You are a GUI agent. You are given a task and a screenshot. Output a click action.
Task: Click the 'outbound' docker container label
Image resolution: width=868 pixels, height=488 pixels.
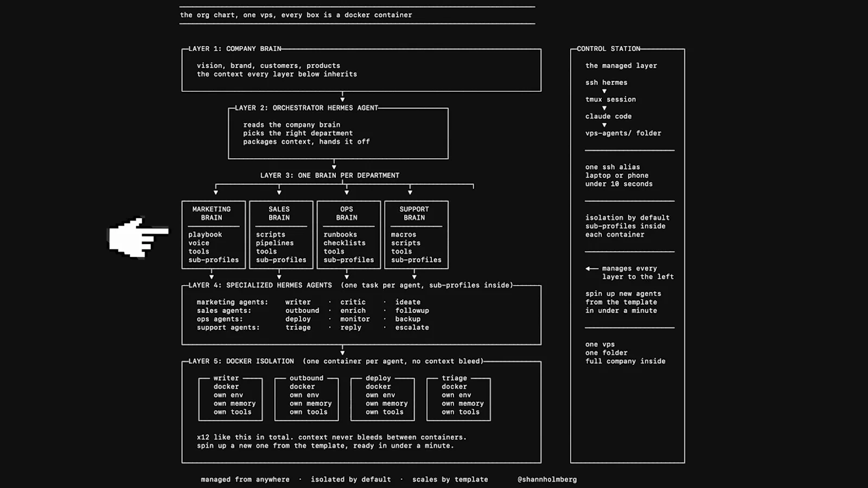306,378
